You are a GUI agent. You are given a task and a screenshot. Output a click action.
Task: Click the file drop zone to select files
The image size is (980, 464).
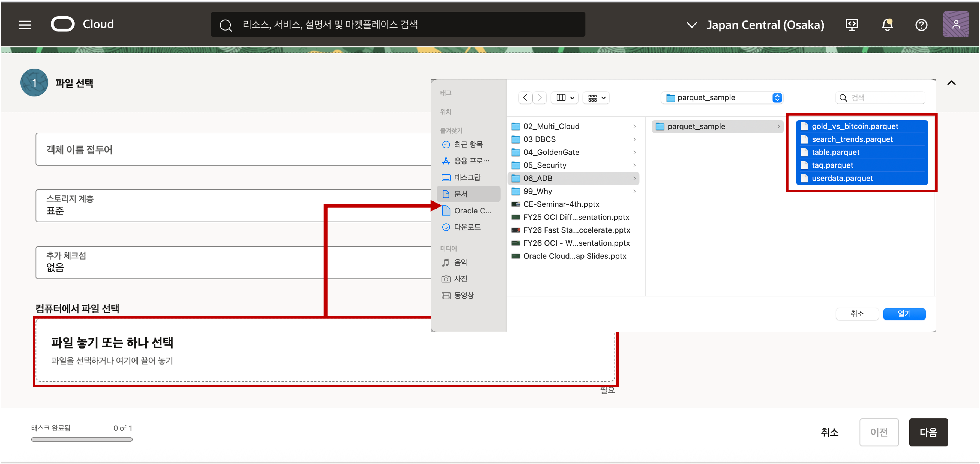(x=325, y=350)
